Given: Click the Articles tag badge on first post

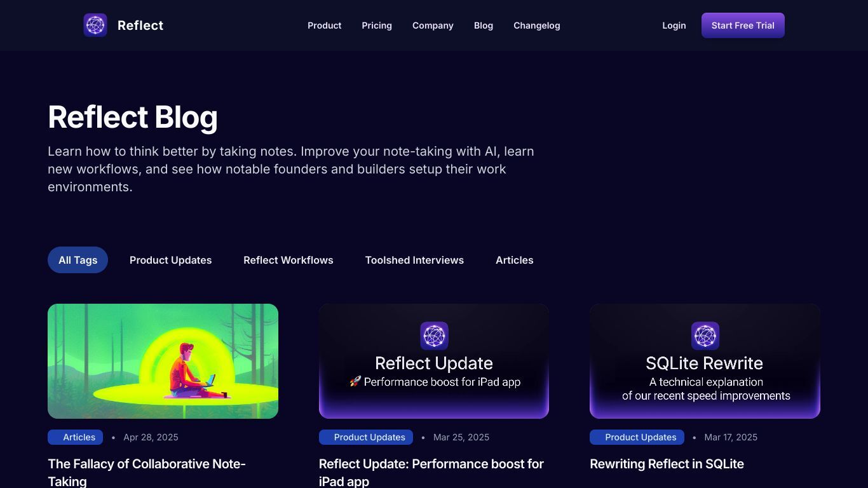Looking at the screenshot, I should click(75, 437).
